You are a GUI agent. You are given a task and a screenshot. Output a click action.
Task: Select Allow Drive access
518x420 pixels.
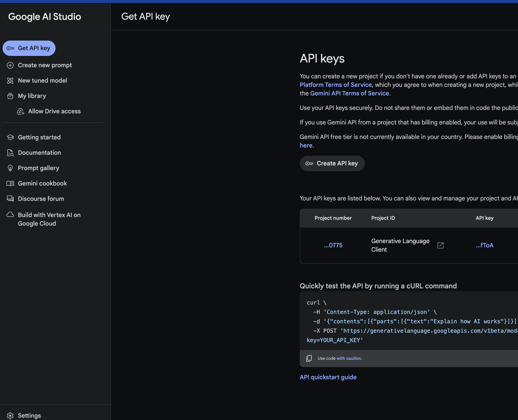point(54,111)
